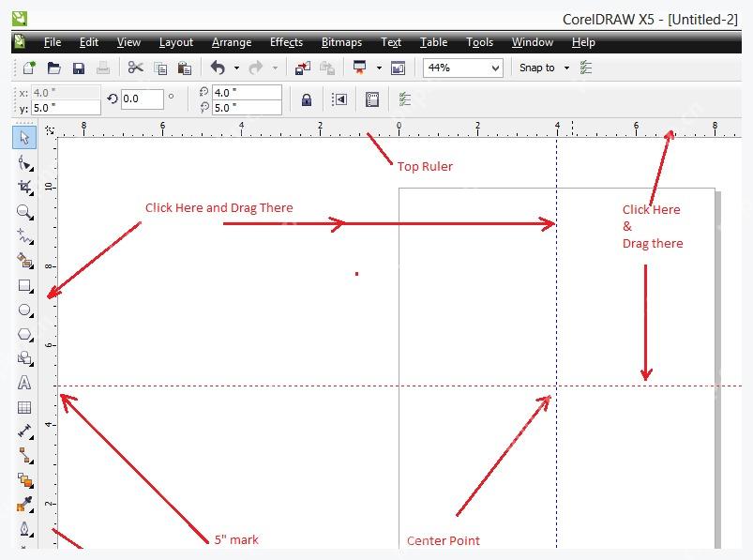Open the File menu
This screenshot has width=753, height=560.
pos(53,42)
